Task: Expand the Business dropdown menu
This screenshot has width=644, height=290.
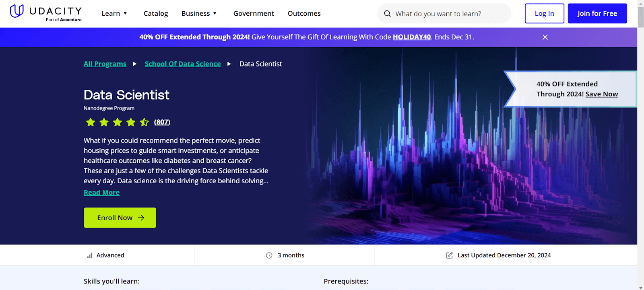Action: (199, 14)
